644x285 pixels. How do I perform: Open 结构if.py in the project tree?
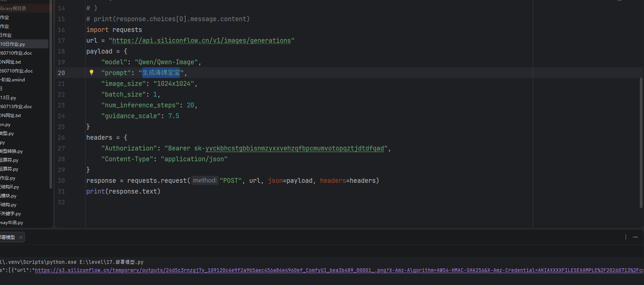click(x=10, y=187)
